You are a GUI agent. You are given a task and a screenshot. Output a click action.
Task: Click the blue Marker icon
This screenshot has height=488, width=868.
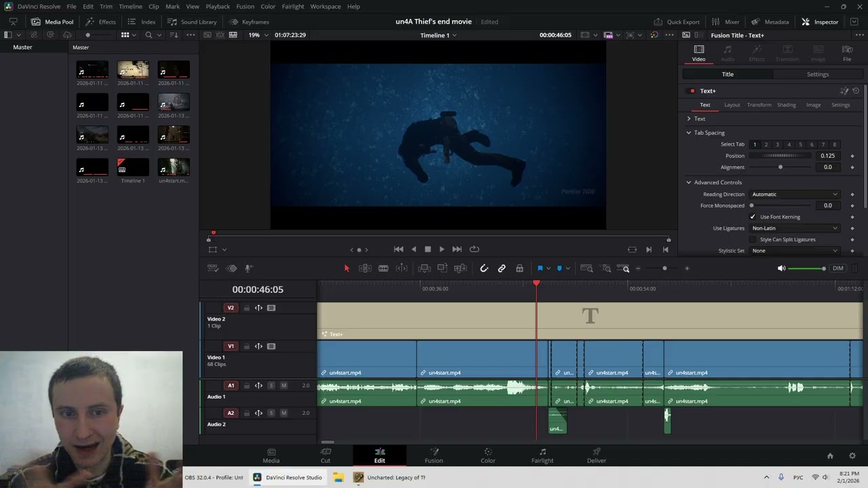[x=559, y=268]
